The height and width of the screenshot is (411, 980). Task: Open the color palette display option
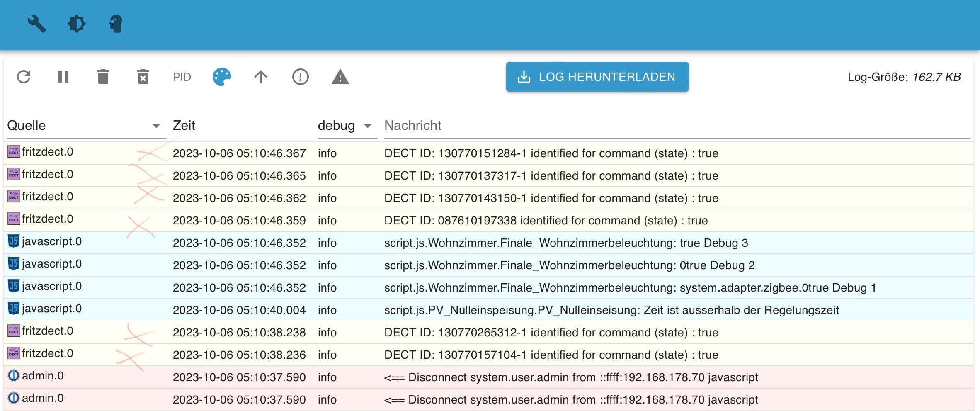pyautogui.click(x=221, y=77)
